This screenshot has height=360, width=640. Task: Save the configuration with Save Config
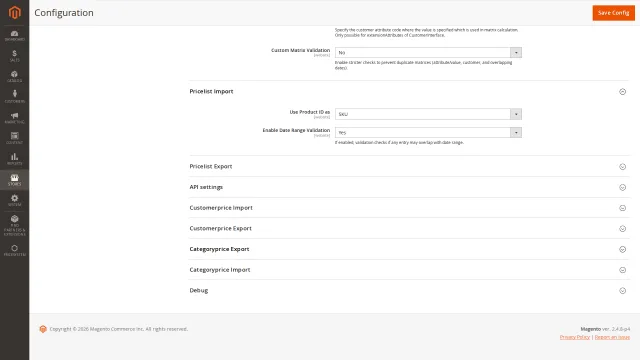tap(613, 13)
